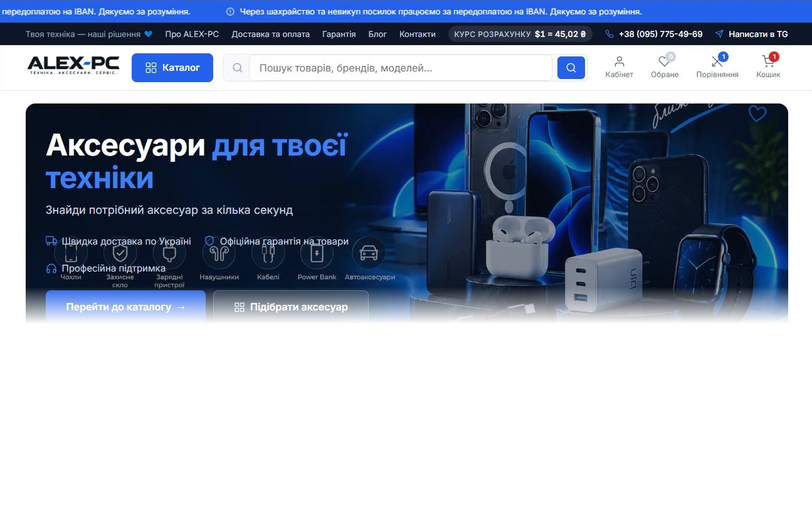812x518 pixels.
Task: Open the Каталог menu button
Action: pos(172,68)
